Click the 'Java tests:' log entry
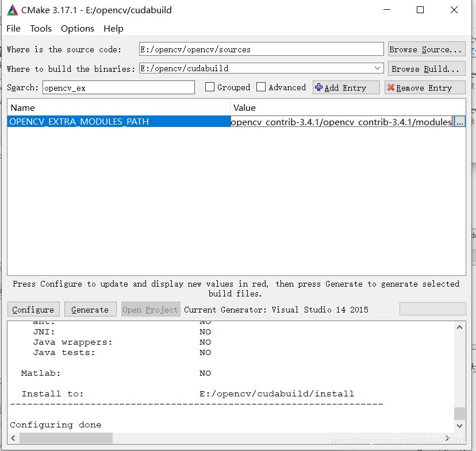476x451 pixels. (122, 352)
